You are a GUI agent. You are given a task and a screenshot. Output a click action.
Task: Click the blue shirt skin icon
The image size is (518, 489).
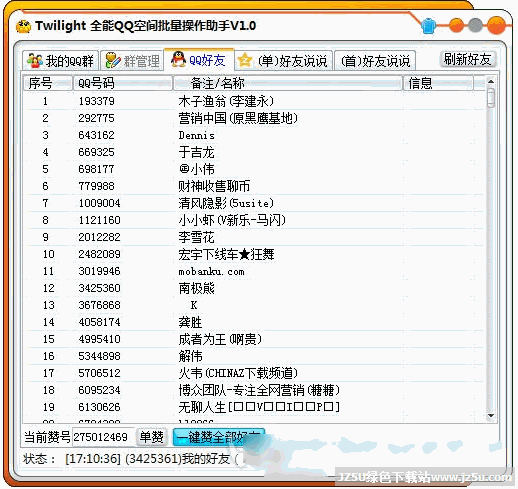(428, 26)
